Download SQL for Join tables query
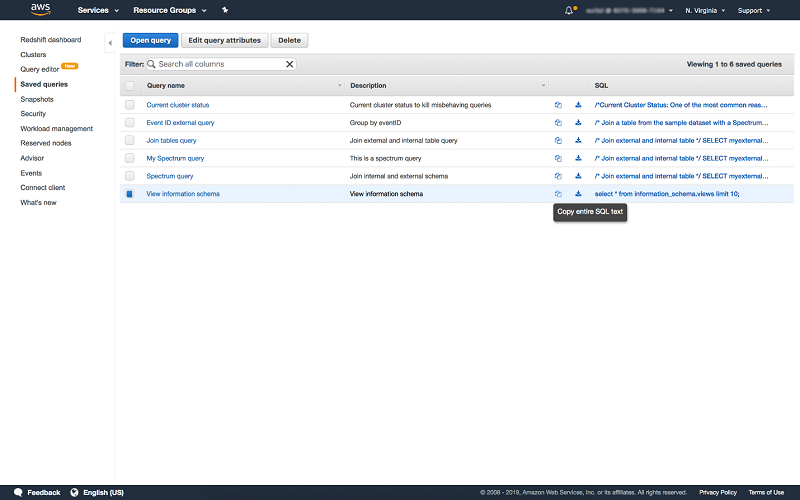Viewport: 800px width, 500px height. click(578, 140)
